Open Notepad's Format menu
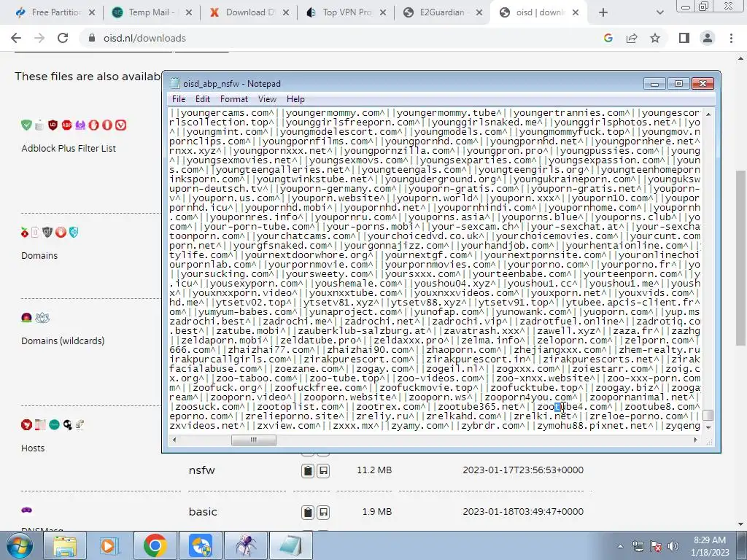The width and height of the screenshot is (747, 560). coord(234,99)
